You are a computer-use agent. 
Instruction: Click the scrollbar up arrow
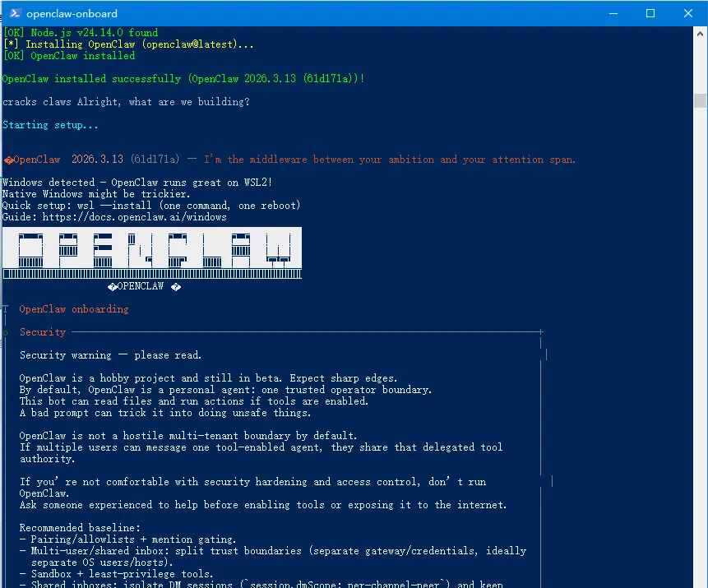(x=700, y=34)
